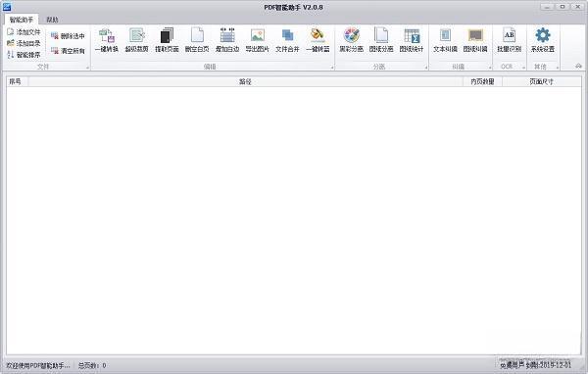Click the user expiry date status text
Image resolution: width=588 pixels, height=374 pixels.
click(535, 364)
